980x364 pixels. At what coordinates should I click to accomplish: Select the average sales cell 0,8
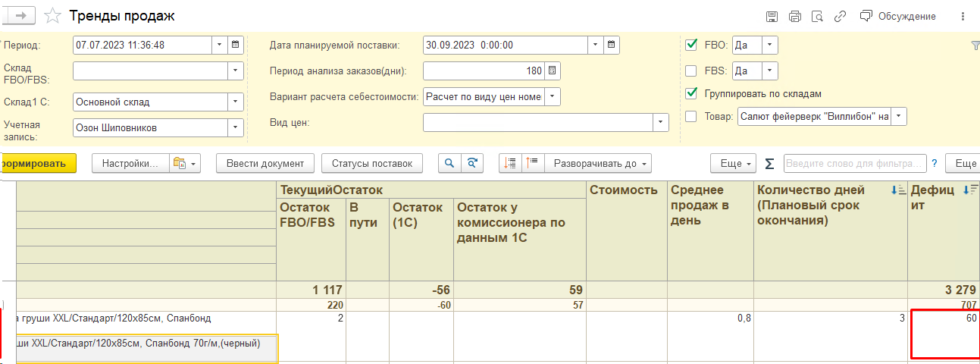click(x=711, y=334)
